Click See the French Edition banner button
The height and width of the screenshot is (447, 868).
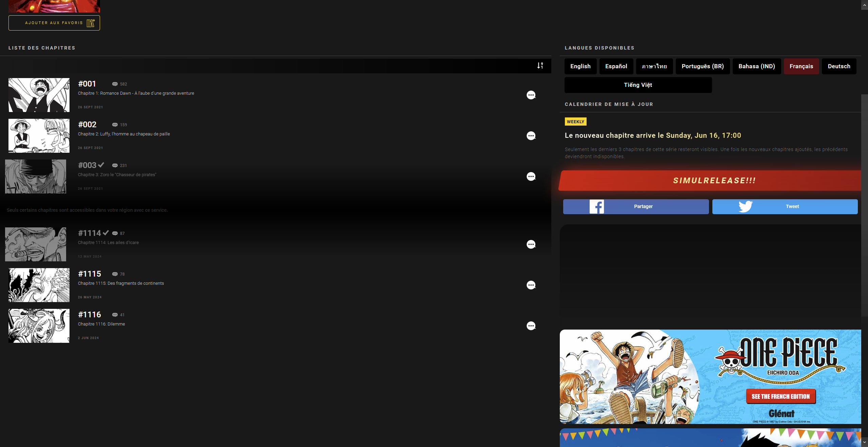[x=781, y=396]
